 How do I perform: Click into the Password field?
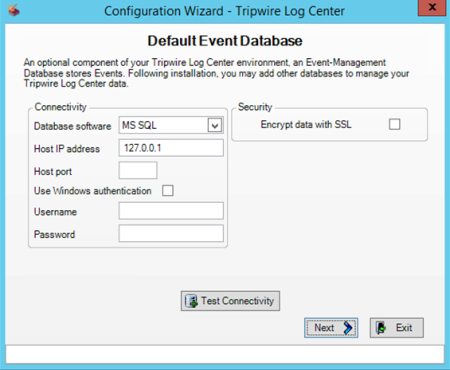point(171,233)
